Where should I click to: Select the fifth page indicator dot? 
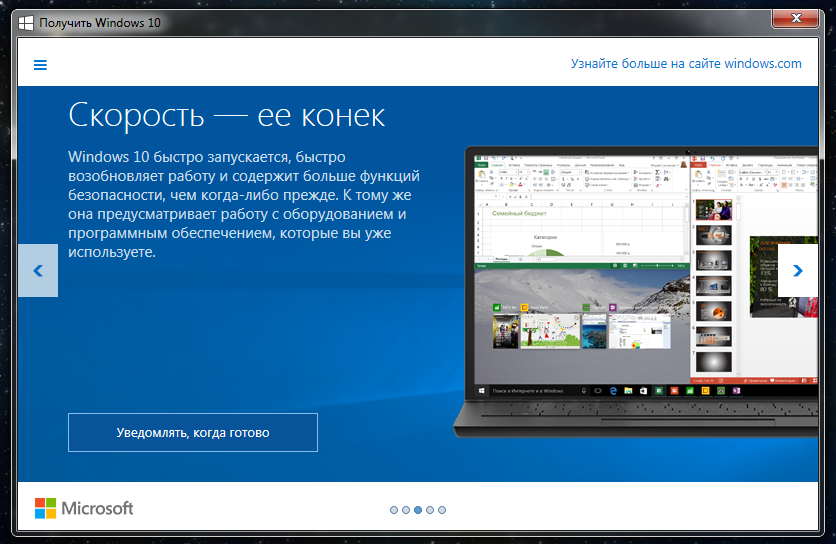[x=442, y=510]
